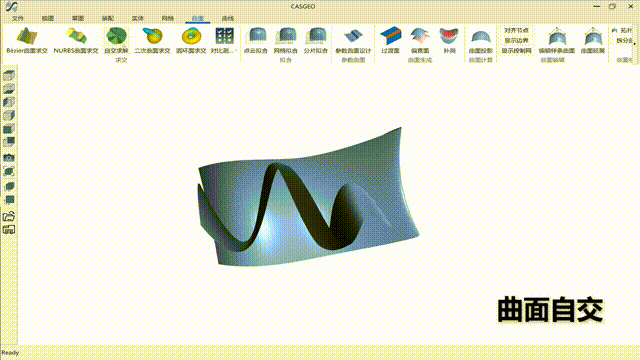Viewport: 640px width, 360px height.
Task: Click the 二次曲面求交 quadric intersection tool
Action: click(152, 40)
